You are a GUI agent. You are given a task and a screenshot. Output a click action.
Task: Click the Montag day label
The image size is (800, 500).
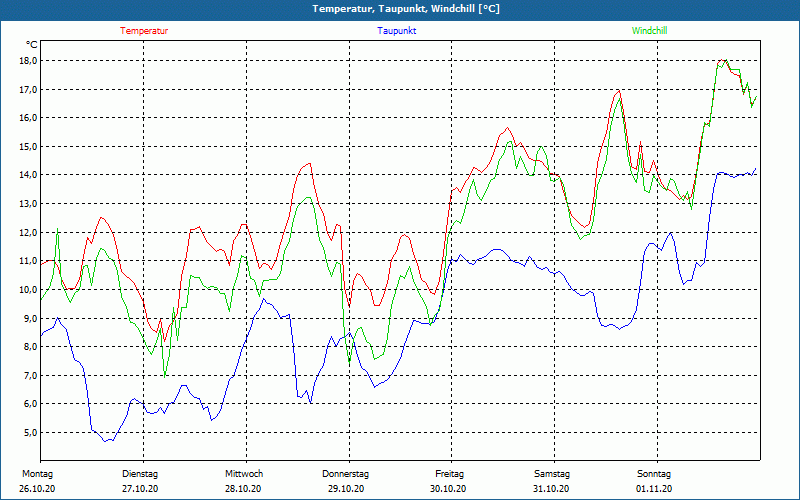37,474
